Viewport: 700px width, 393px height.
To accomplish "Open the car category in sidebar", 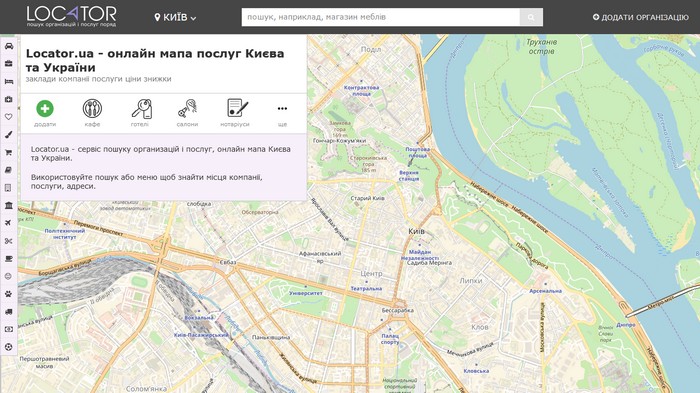I will pos(8,46).
